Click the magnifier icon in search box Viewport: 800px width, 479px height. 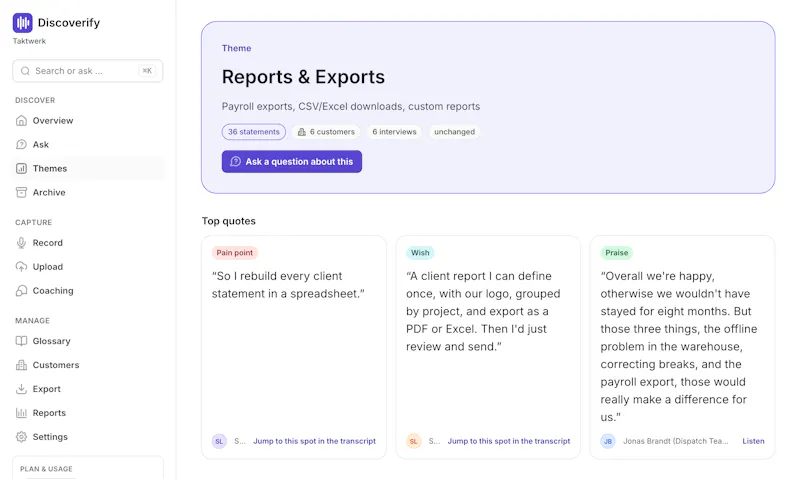click(25, 71)
